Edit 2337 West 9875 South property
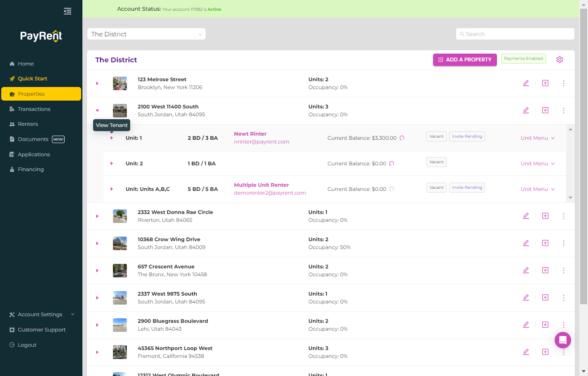Screen dimensions: 588x376 pyautogui.click(x=526, y=298)
